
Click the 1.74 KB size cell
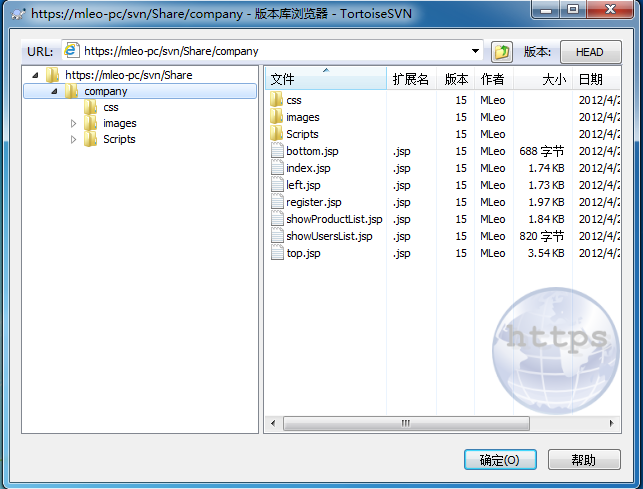(x=546, y=168)
